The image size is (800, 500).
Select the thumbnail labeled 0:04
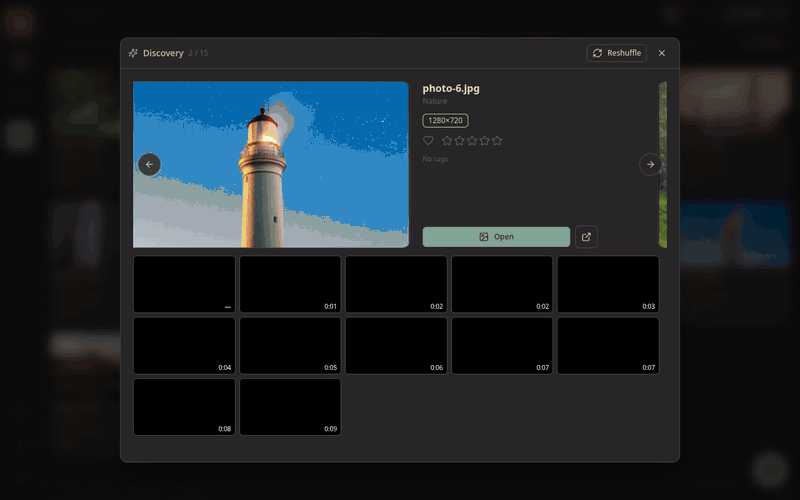(184, 346)
